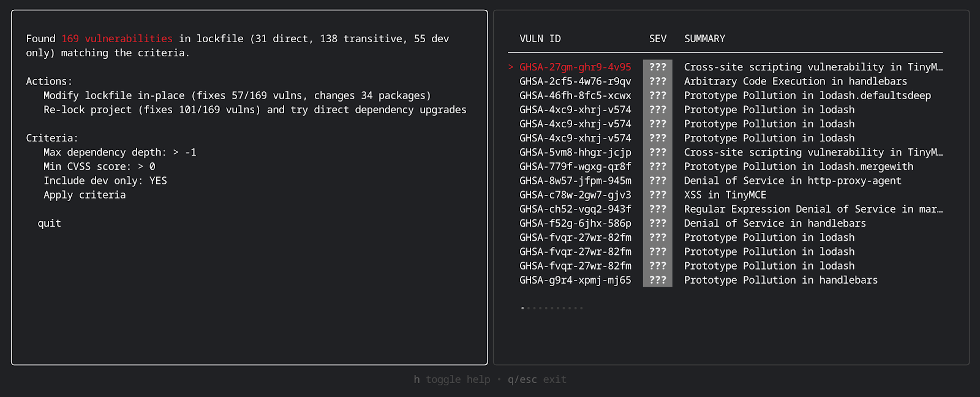Viewport: 980px width, 397px height.
Task: Select vulnerability GHSA-8w57-jfpm-945m
Action: pyautogui.click(x=575, y=181)
